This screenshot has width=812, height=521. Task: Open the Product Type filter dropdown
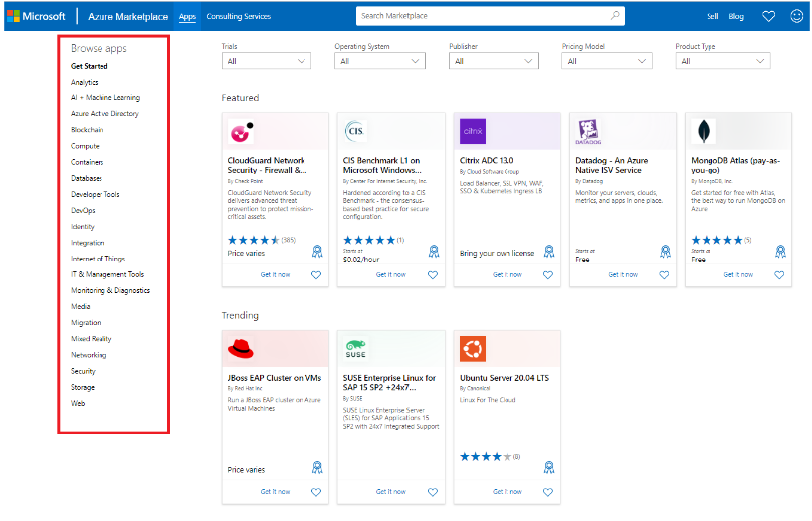click(x=722, y=61)
